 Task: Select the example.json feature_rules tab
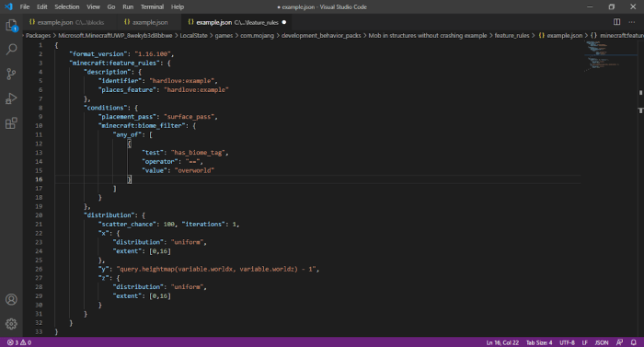click(x=236, y=22)
